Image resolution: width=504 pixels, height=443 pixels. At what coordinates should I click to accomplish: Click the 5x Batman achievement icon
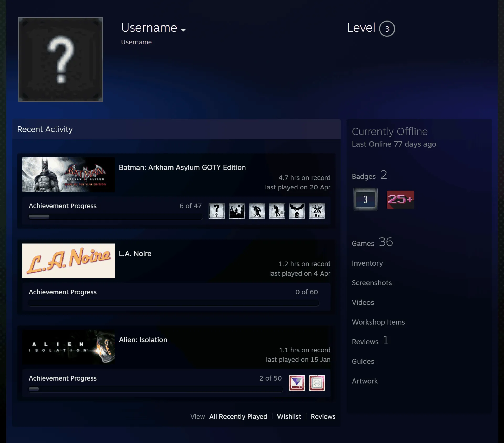point(317,210)
